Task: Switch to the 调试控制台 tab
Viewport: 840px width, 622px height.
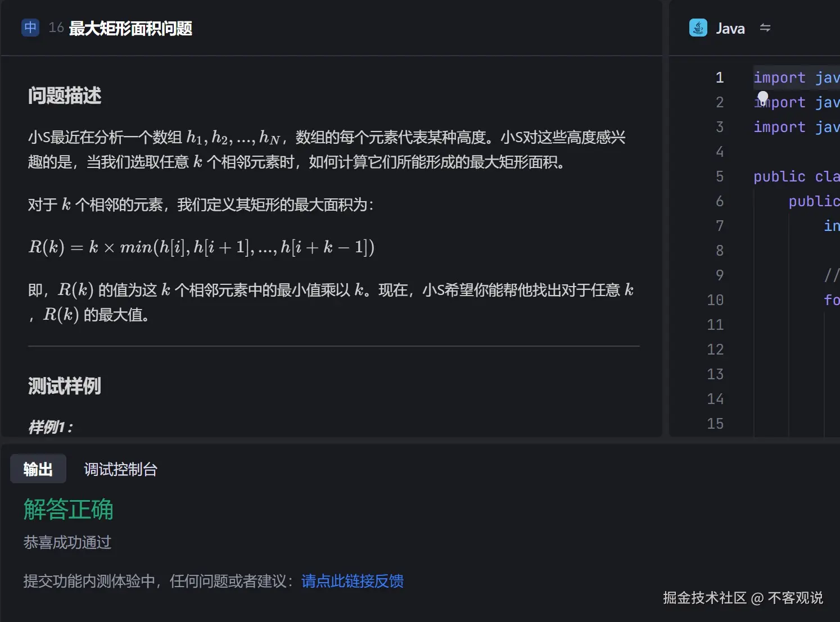Action: (121, 469)
